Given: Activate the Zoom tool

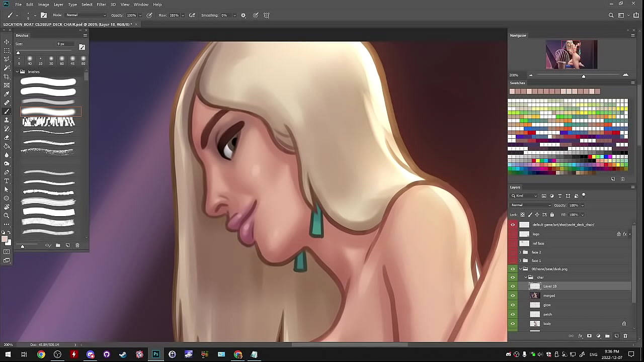Looking at the screenshot, I should tap(7, 216).
